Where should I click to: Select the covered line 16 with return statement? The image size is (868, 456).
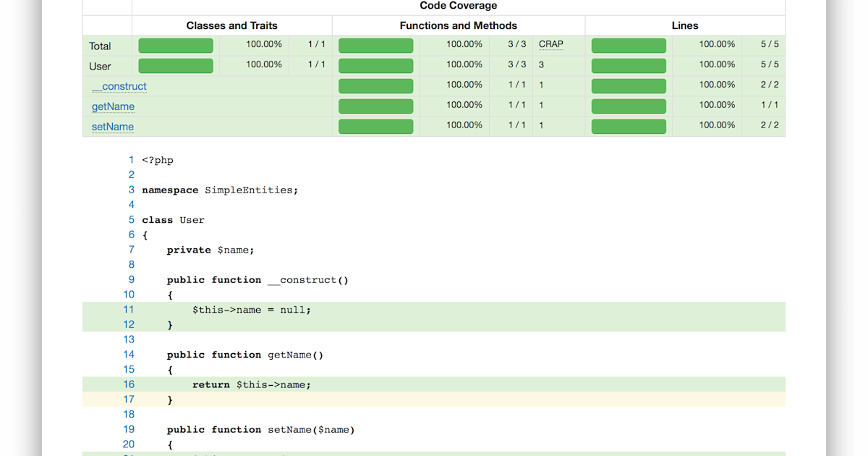(x=251, y=384)
